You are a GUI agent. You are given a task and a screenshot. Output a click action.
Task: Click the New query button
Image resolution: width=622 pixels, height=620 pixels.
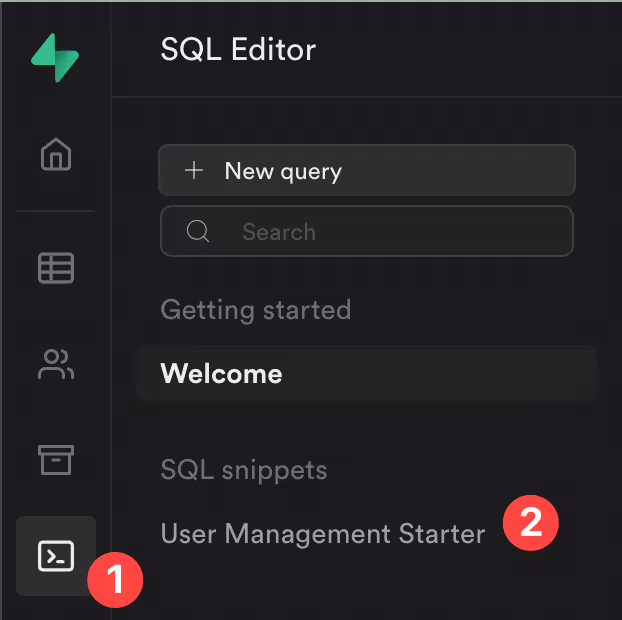tap(367, 171)
